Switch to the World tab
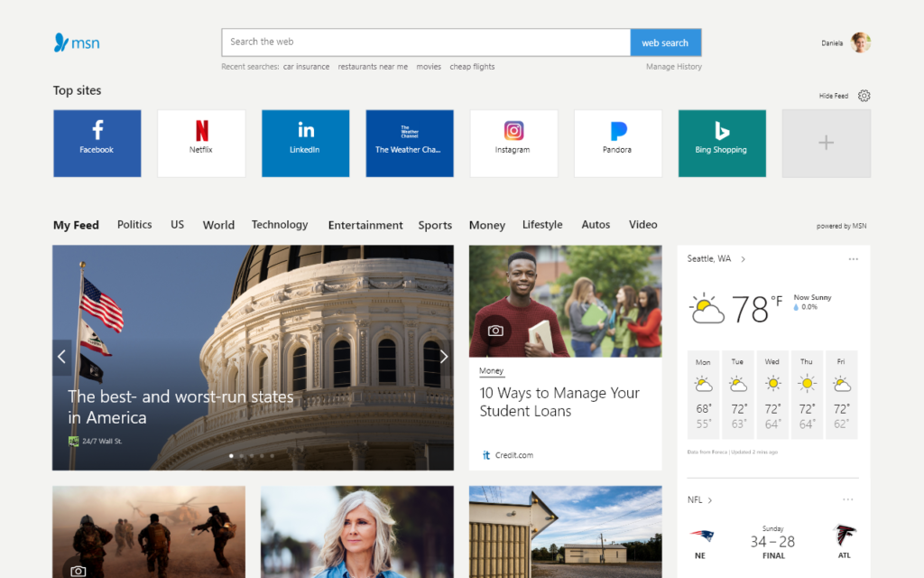This screenshot has height=578, width=924. pyautogui.click(x=218, y=225)
